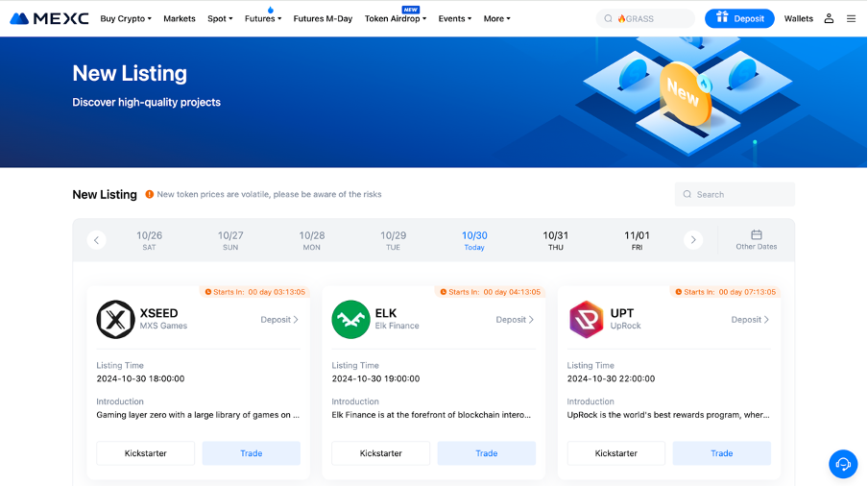868x486 pixels.
Task: Click Trade on ELK card
Action: point(487,453)
